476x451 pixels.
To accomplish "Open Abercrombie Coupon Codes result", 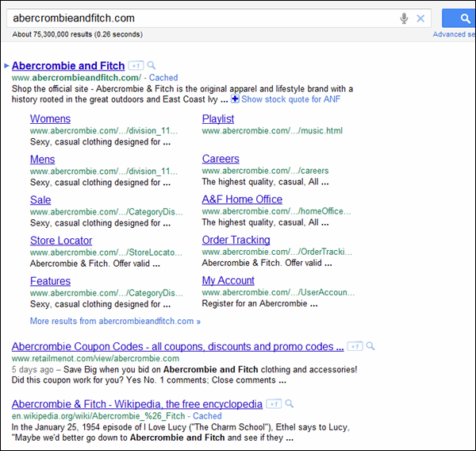I will [178, 346].
